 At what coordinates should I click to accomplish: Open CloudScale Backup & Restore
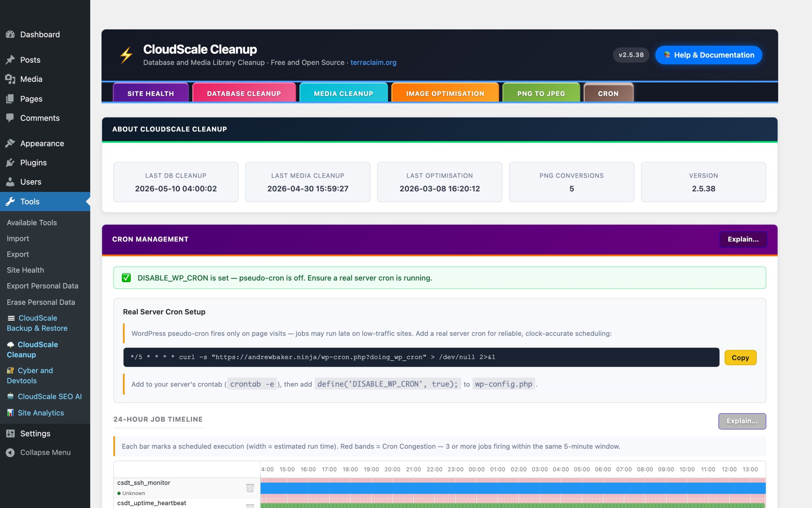click(37, 323)
